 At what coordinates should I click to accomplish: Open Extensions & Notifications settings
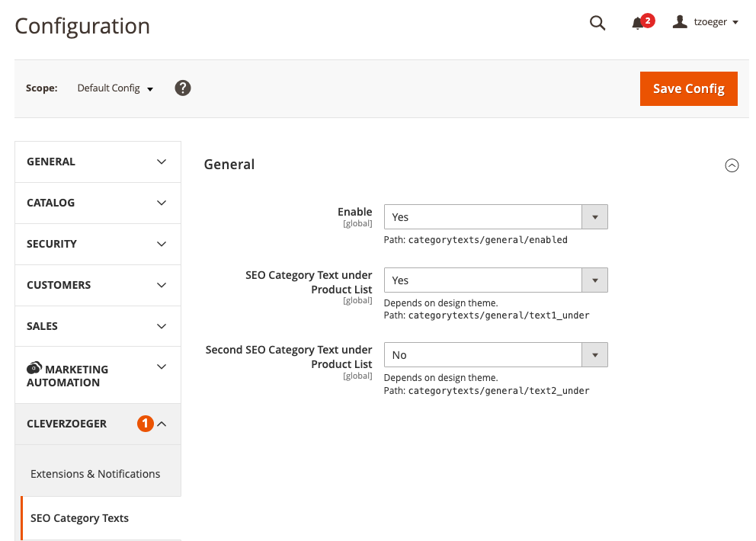coord(95,474)
